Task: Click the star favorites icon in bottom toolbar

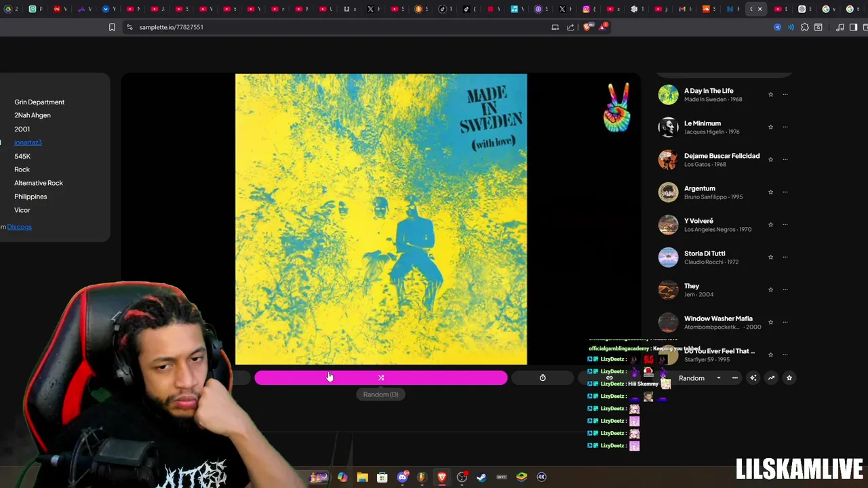Action: (789, 378)
